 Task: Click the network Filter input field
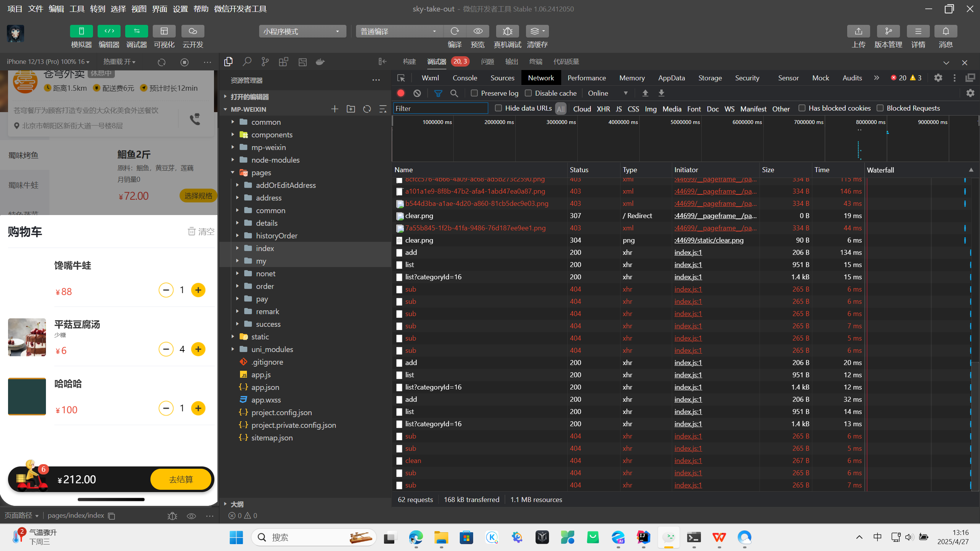pyautogui.click(x=440, y=109)
